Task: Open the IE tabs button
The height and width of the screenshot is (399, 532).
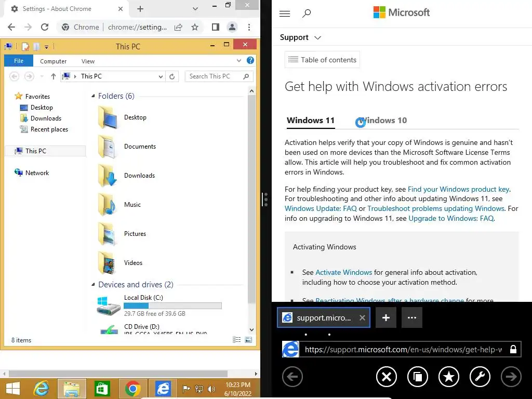Action: coord(418,377)
